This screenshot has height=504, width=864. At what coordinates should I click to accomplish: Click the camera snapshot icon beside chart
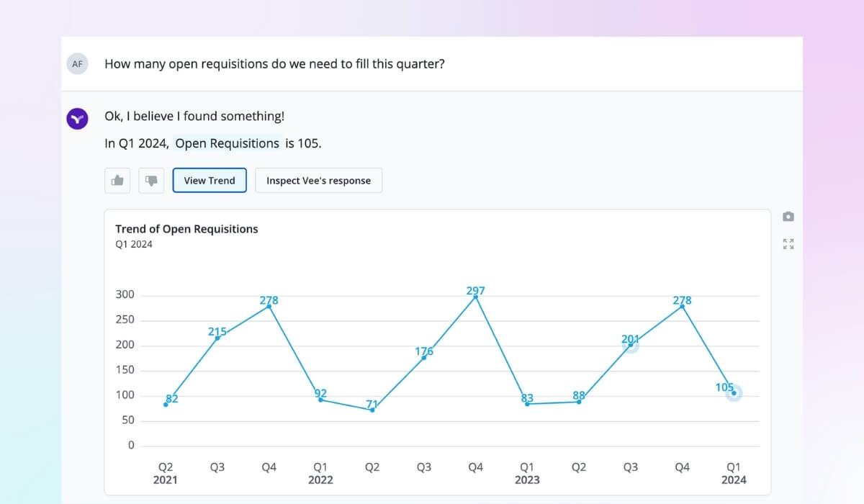point(788,216)
